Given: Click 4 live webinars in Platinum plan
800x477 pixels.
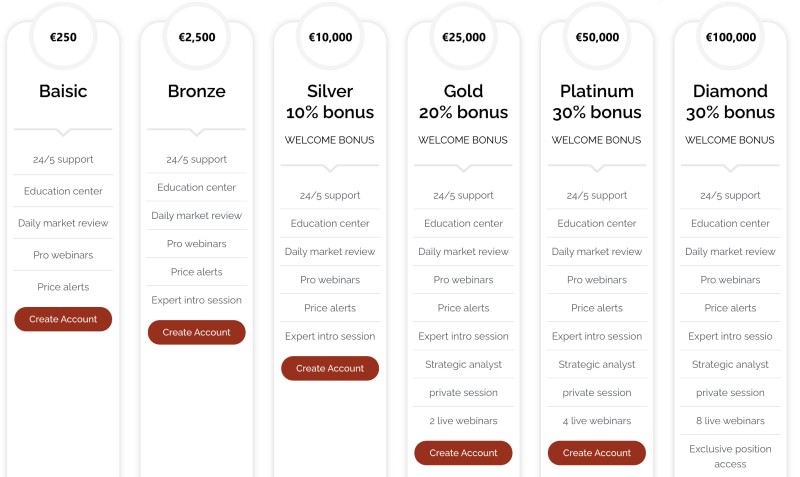Looking at the screenshot, I should coord(597,421).
